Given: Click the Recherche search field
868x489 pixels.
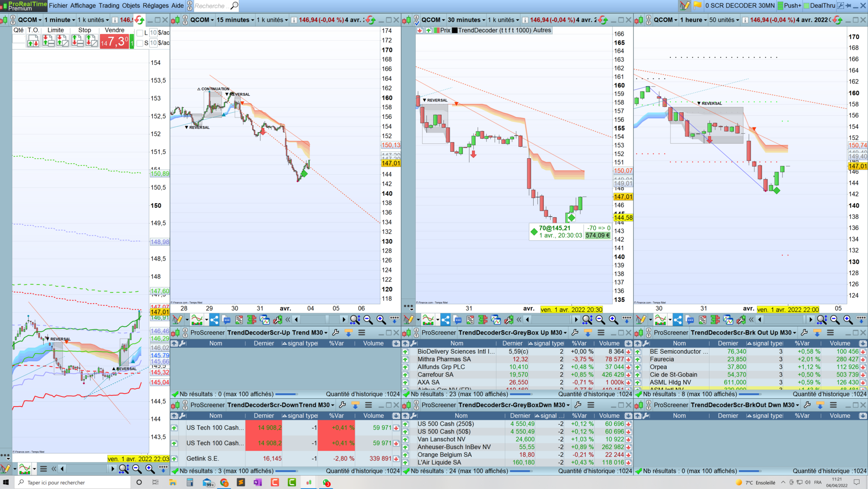Looking at the screenshot, I should [x=210, y=6].
